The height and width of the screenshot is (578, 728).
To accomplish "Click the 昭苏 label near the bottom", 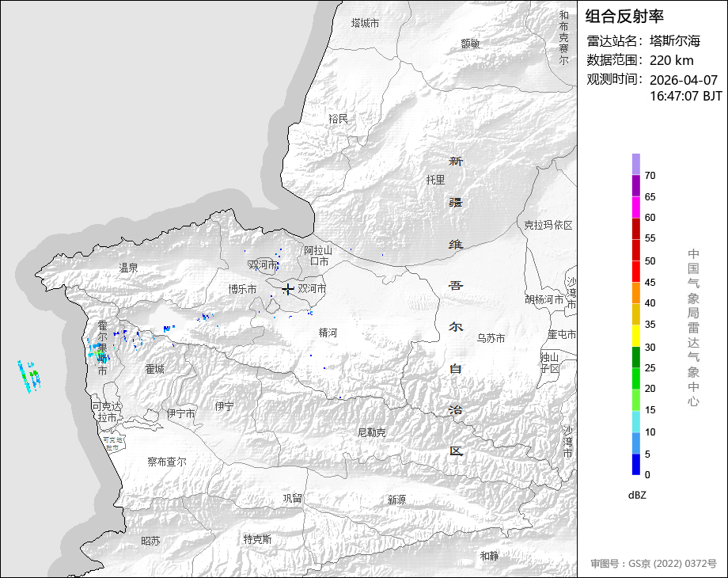I will (150, 541).
